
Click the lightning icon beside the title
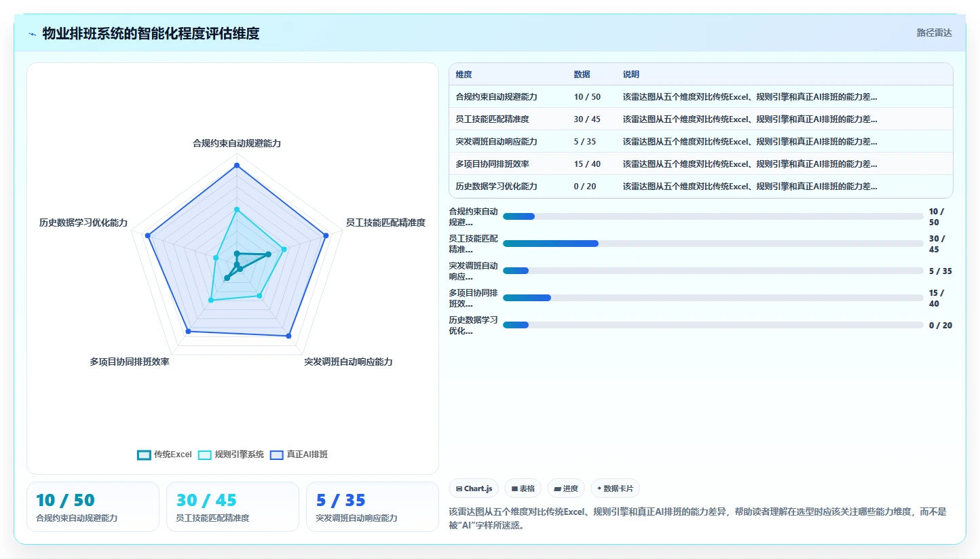(x=32, y=33)
